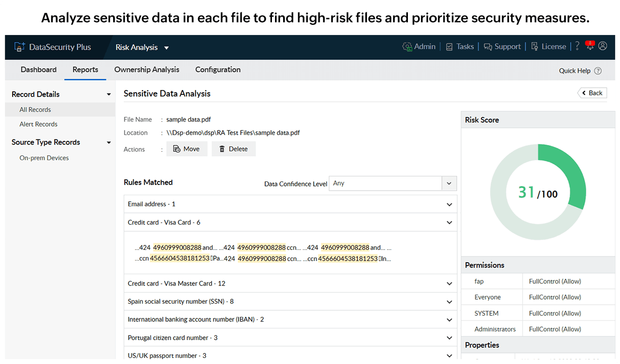620x364 pixels.
Task: Click the Risk Score donut chart
Action: 538,192
